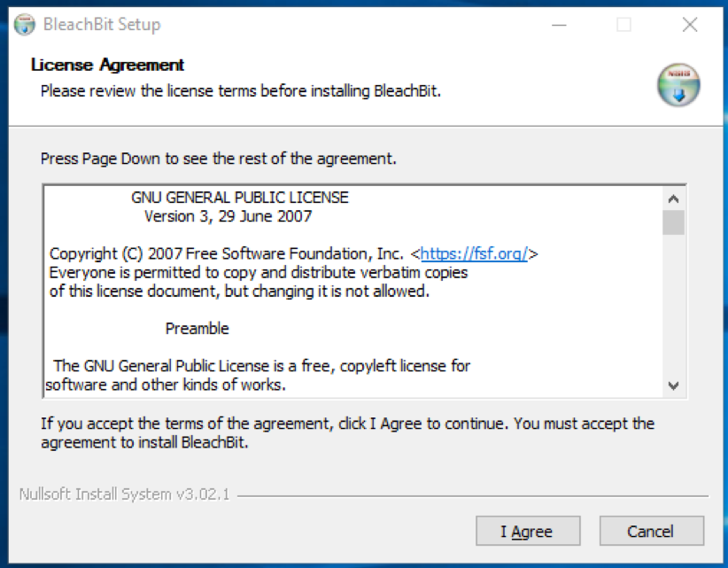
Task: Click the Nullsoft Install System v3.02.1 label
Action: [x=124, y=494]
